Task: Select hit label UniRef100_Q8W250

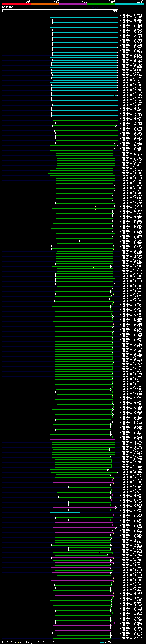Action: (x=131, y=50)
